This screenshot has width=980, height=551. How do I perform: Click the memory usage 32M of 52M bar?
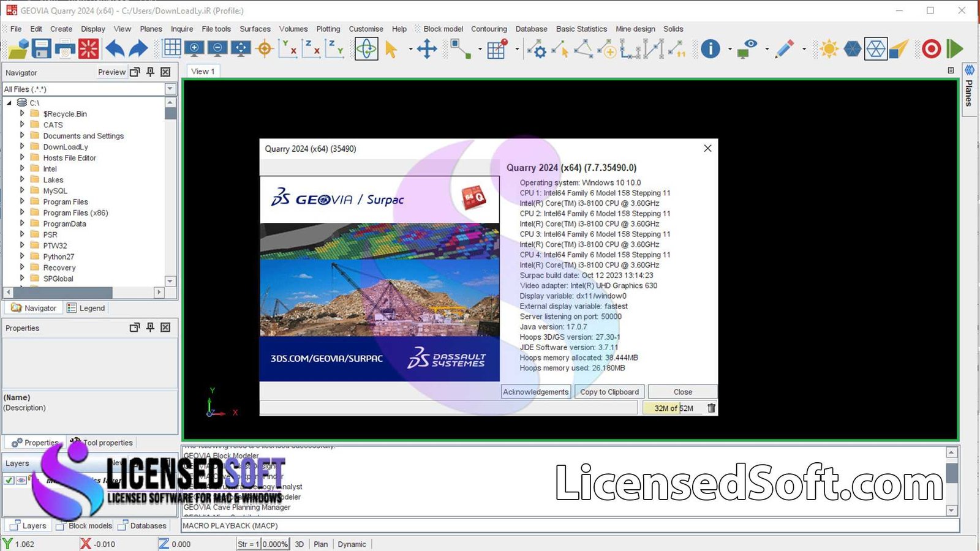tap(674, 408)
